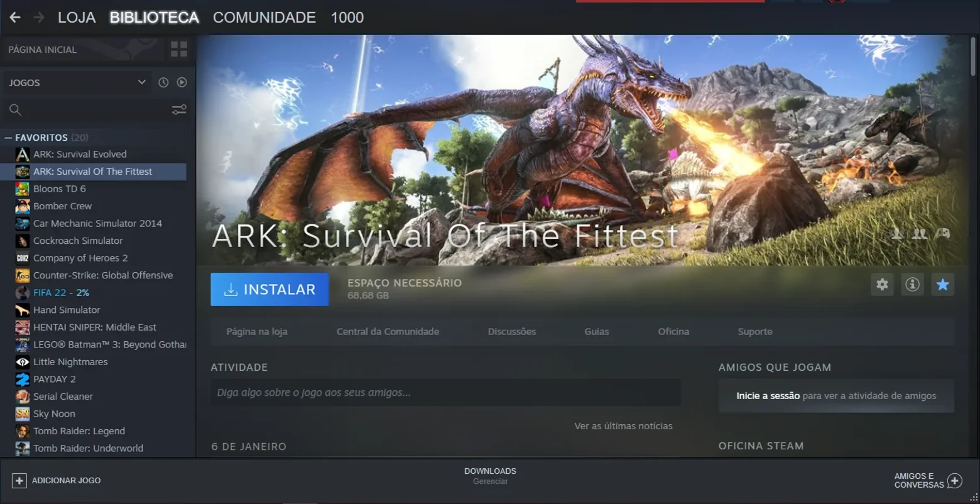Click ADICIONAR JOGO button
The width and height of the screenshot is (980, 504).
click(57, 481)
